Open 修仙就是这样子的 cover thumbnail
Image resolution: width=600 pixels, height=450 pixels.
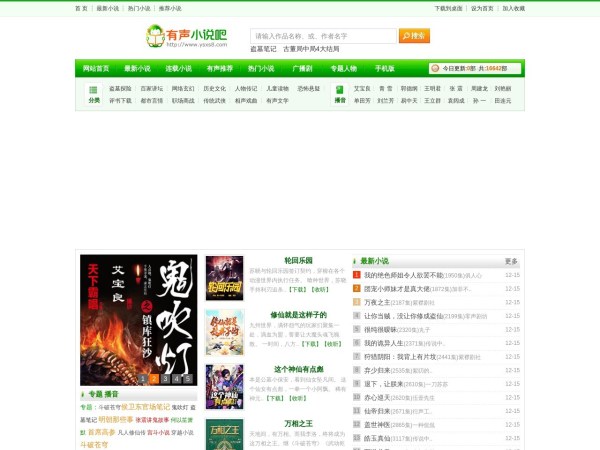[x=224, y=332]
